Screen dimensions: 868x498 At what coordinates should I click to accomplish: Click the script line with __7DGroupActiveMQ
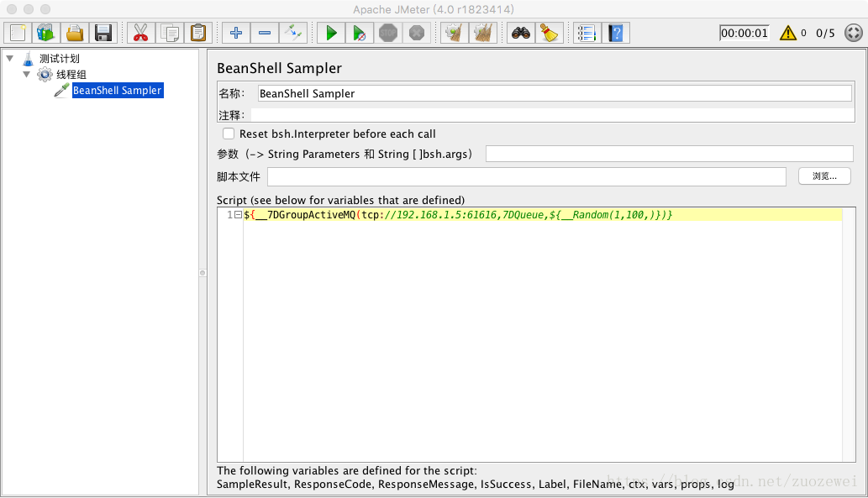point(458,215)
